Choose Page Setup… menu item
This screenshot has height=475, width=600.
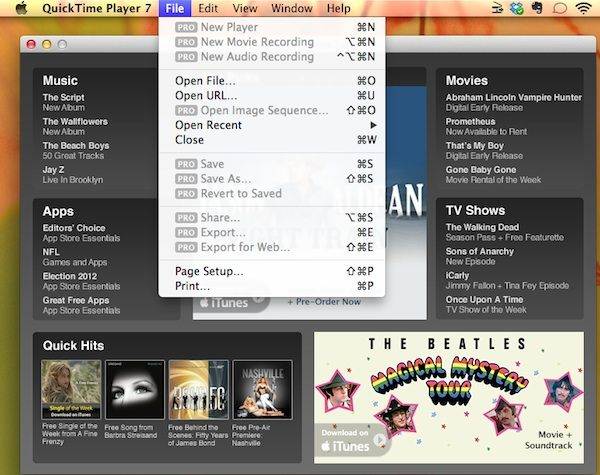tap(272, 271)
